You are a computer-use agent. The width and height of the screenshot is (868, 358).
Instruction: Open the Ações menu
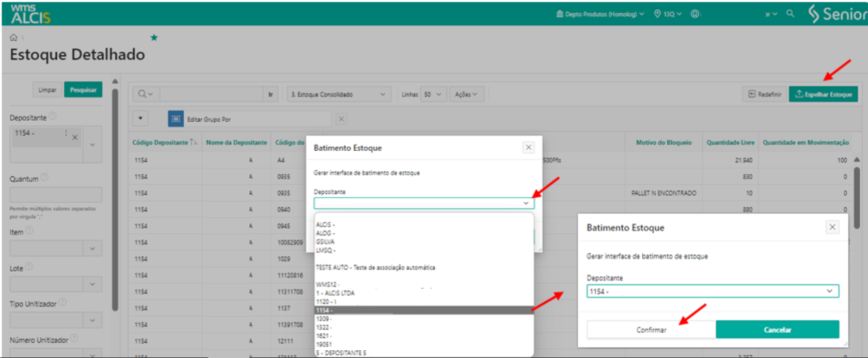(466, 94)
